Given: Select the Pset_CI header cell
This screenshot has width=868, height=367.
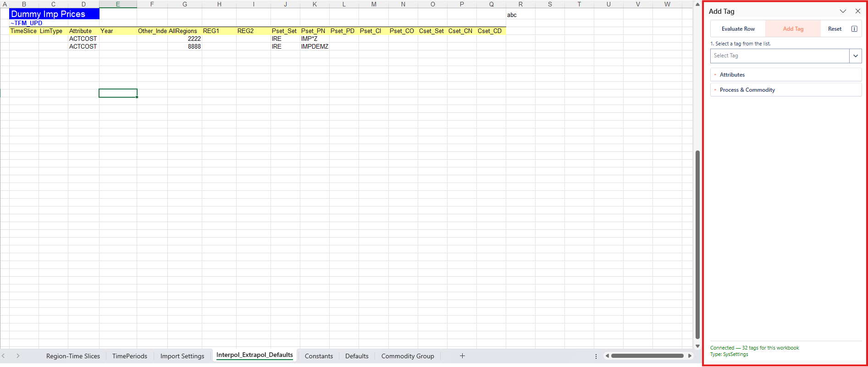Looking at the screenshot, I should point(374,31).
